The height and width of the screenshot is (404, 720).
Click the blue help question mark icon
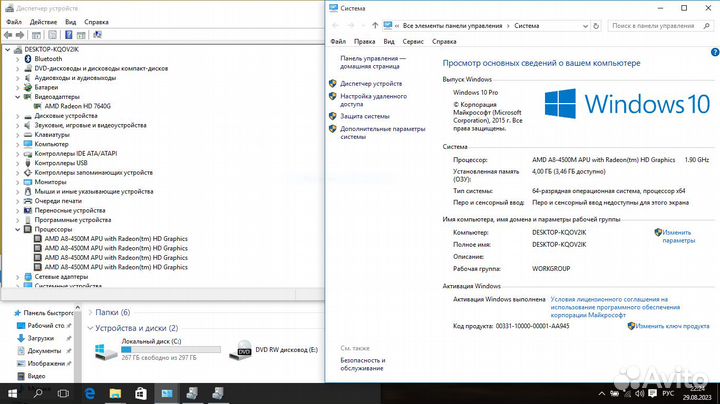[x=715, y=52]
